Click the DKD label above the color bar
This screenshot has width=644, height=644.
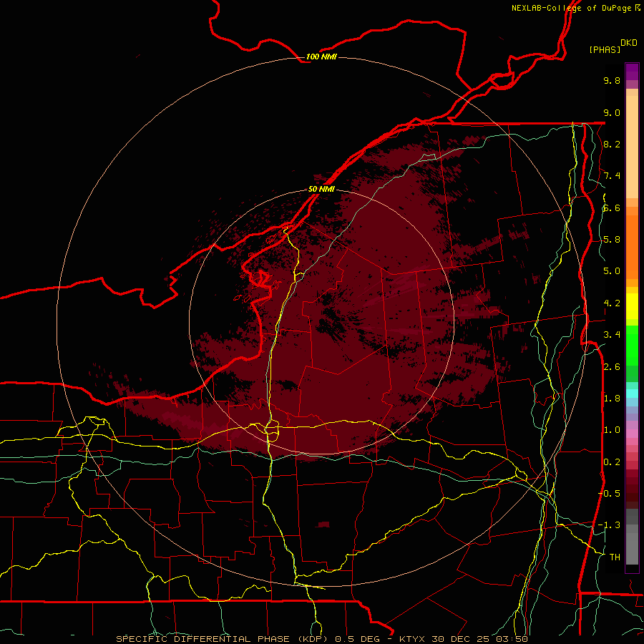point(629,43)
